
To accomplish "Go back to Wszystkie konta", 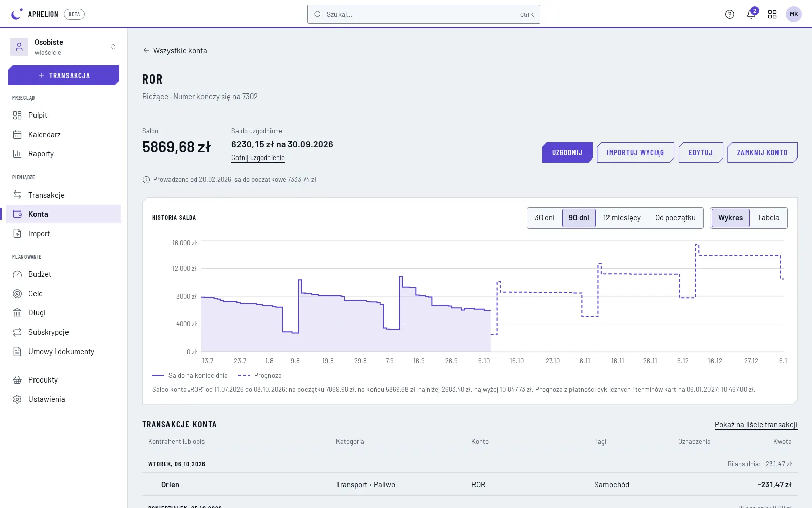I will tap(175, 51).
